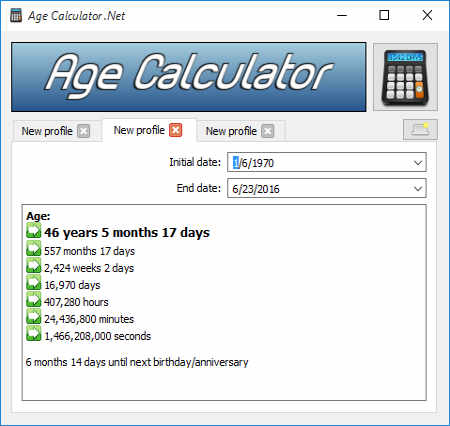Maximize the Age Calculator .Net window
The image size is (450, 426).
coord(384,15)
